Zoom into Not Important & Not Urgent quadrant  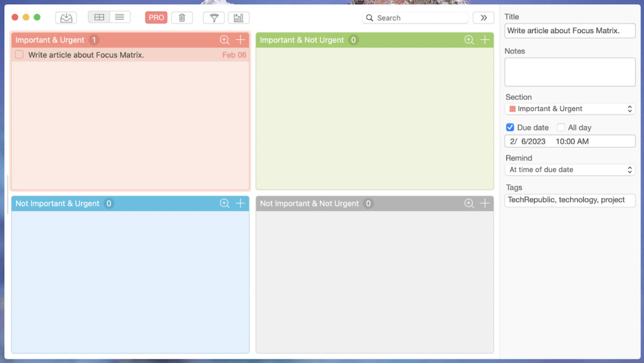[x=469, y=203]
